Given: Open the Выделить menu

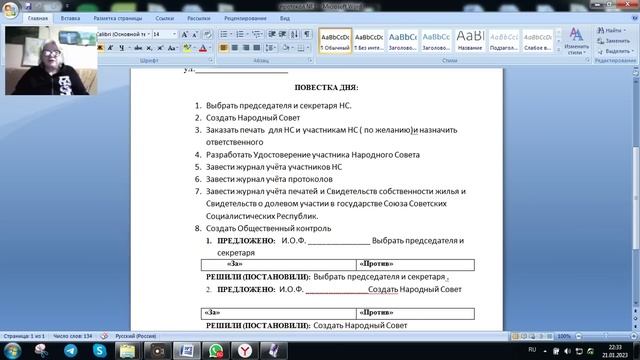Looking at the screenshot, I should coord(615,51).
